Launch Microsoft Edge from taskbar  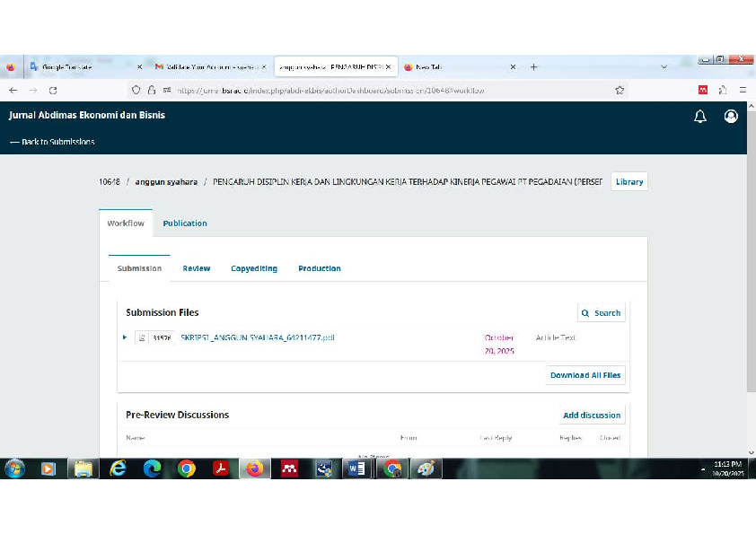tap(152, 468)
